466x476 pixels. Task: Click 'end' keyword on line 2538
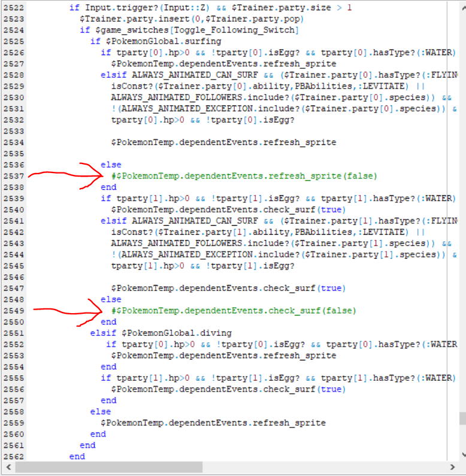pyautogui.click(x=108, y=187)
